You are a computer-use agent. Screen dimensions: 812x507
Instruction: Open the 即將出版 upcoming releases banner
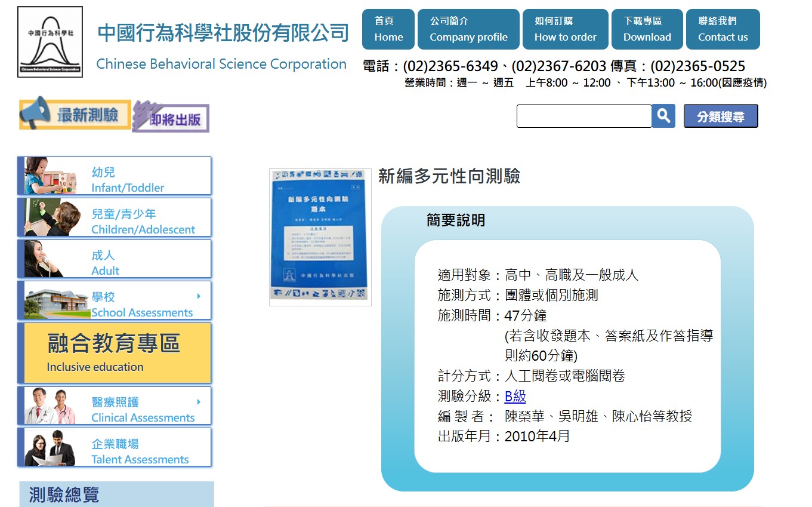tap(171, 117)
